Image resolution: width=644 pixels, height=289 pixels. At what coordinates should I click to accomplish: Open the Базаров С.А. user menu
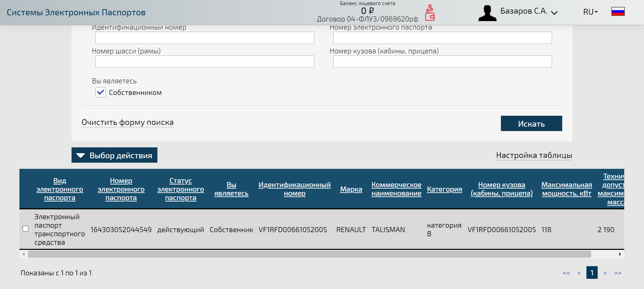coord(529,11)
